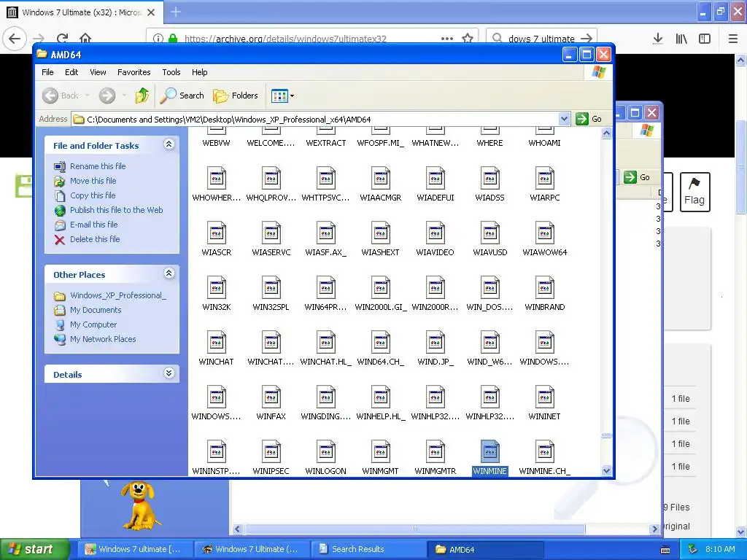Select the WIASCR file icon
The image size is (747, 560).
[216, 233]
